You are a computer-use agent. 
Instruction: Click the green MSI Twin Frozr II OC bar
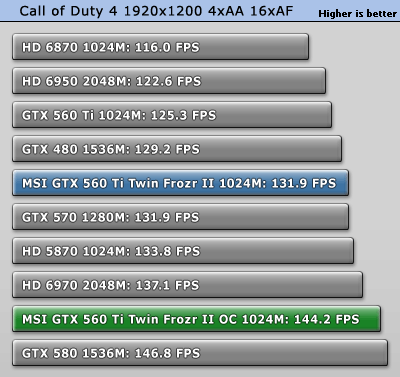(x=196, y=319)
